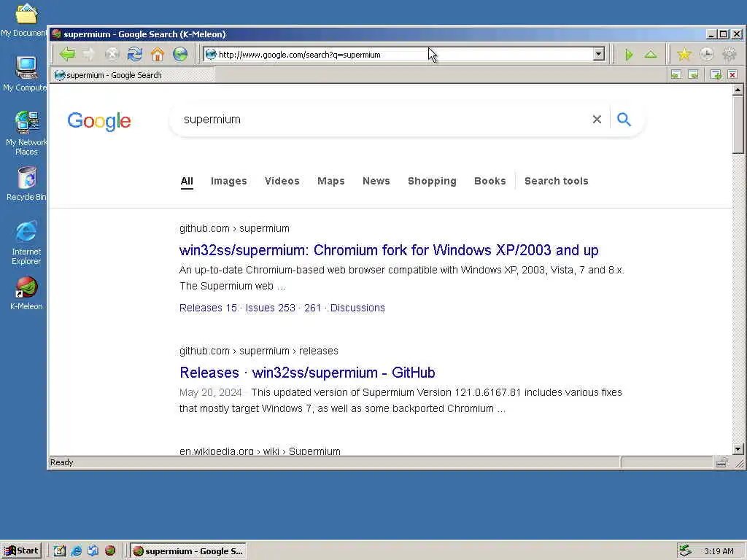Viewport: 747px width, 560px height.
Task: Click the scrollbar down arrow
Action: click(738, 449)
